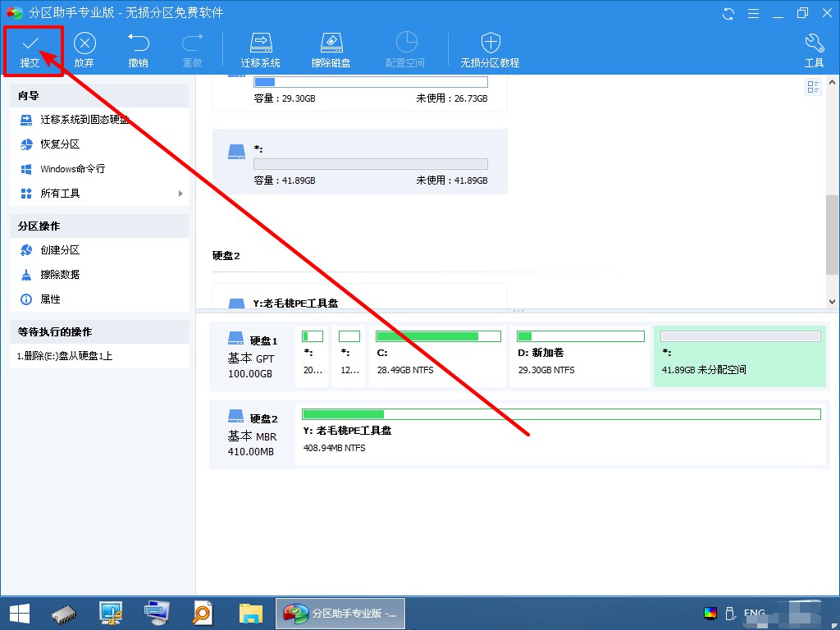Viewport: 840px width, 630px height.
Task: Open the memory chip taskbar icon
Action: (x=64, y=614)
